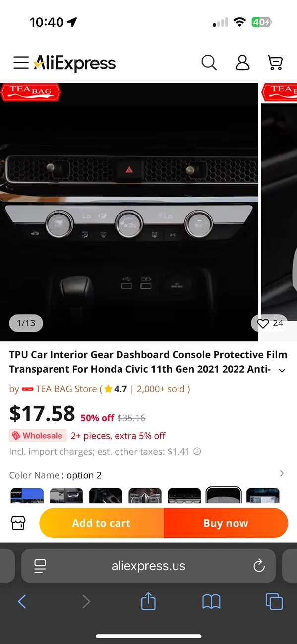Open the page settings icon in address bar
This screenshot has width=297, height=644.
40,566
